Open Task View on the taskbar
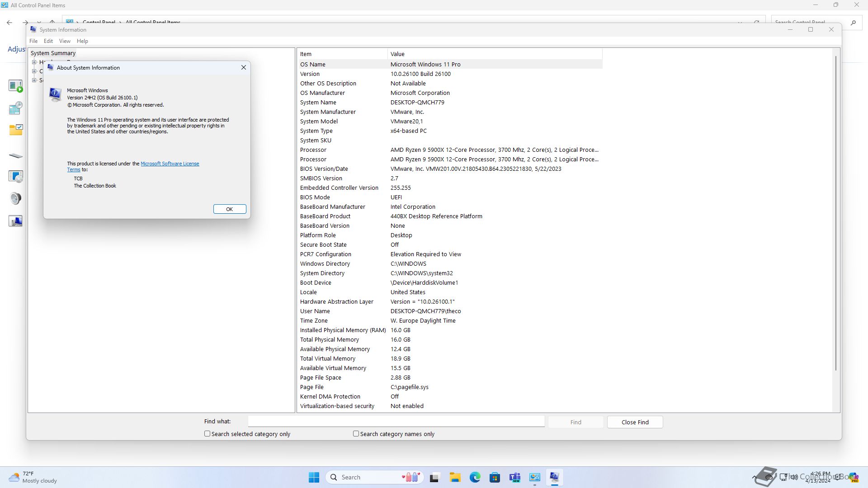This screenshot has height=488, width=868. 434,477
